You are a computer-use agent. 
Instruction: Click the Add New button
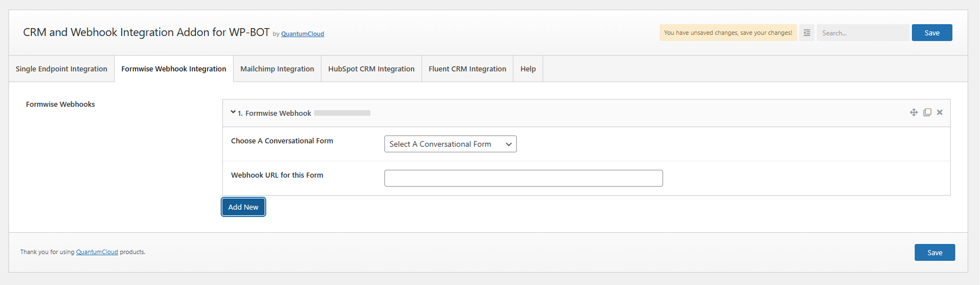pos(243,207)
